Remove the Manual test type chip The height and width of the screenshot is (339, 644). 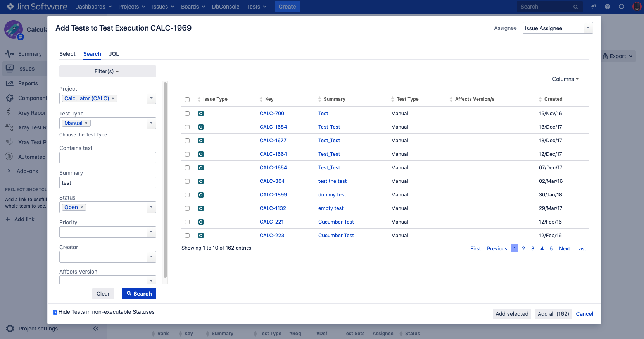pos(86,123)
